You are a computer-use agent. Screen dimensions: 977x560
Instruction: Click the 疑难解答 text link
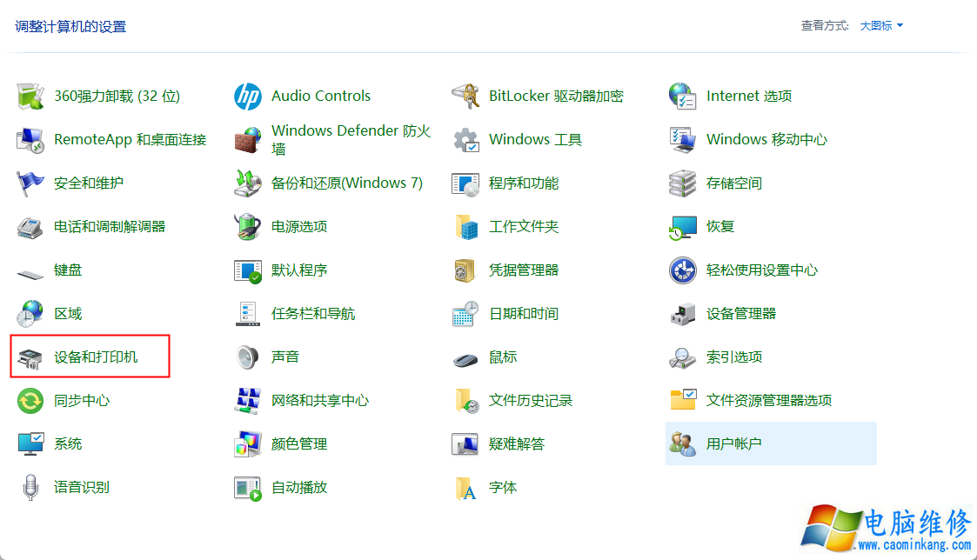click(517, 444)
